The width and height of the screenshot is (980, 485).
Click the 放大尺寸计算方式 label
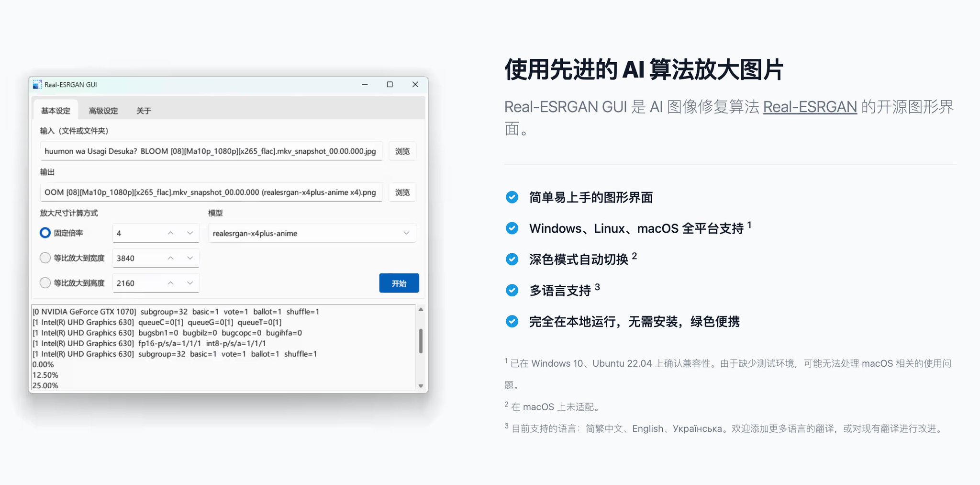pyautogui.click(x=69, y=213)
